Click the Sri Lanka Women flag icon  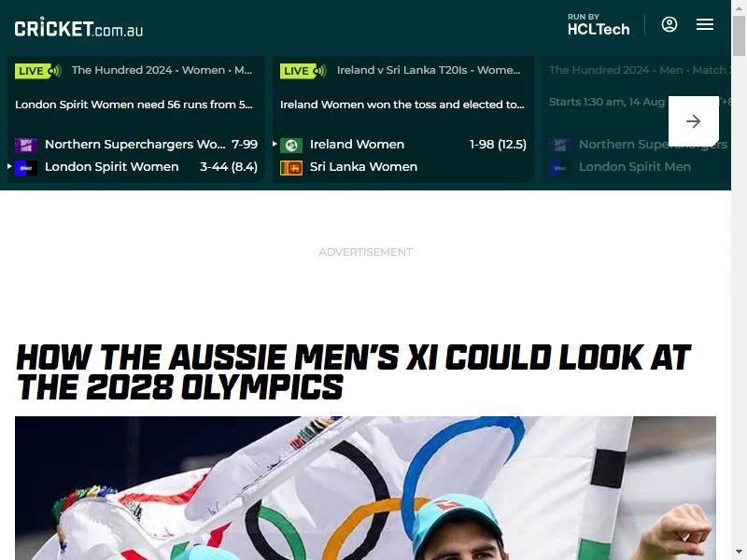coord(291,168)
